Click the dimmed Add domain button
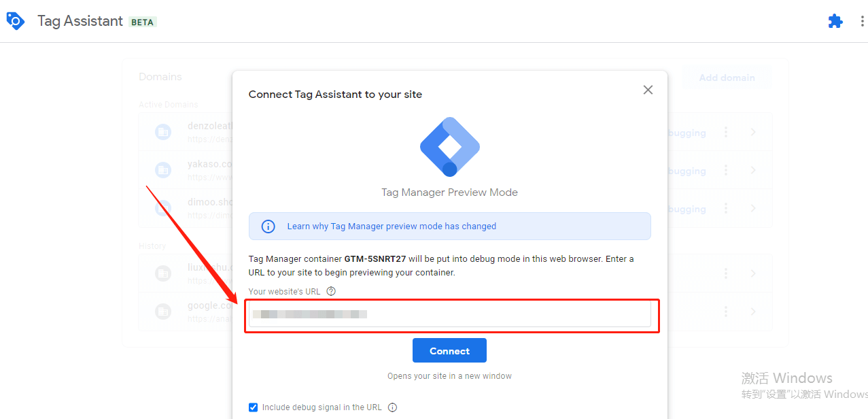This screenshot has width=868, height=419. click(727, 78)
